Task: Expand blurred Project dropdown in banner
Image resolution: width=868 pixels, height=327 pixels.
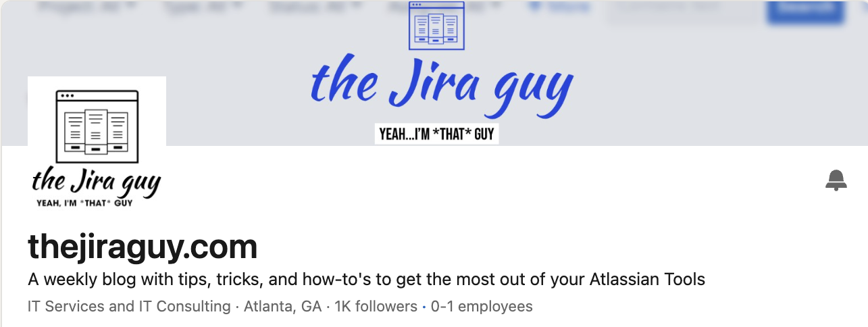Action: pyautogui.click(x=86, y=8)
